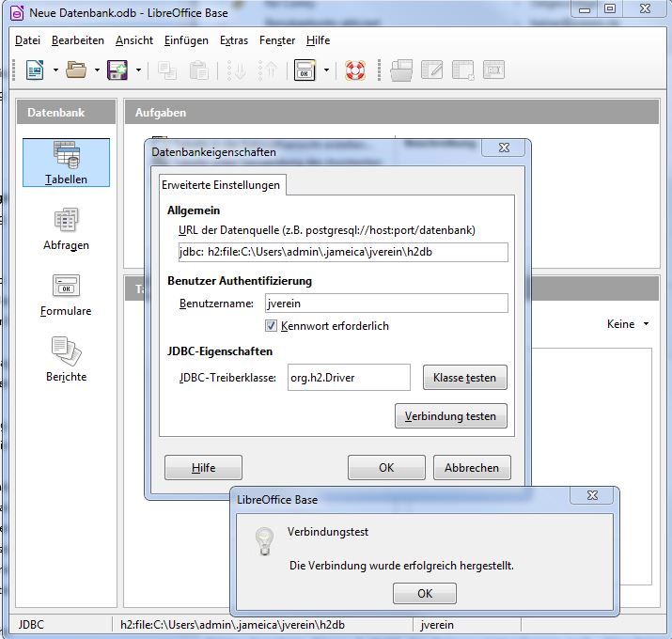
Task: Minimize the LibreOffice Base window
Action: pos(585,9)
